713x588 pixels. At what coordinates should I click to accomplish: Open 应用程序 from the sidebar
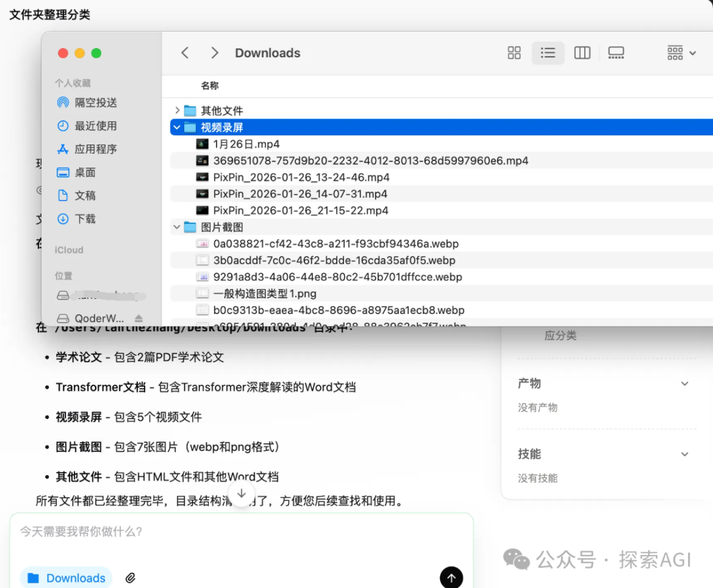(x=86, y=149)
